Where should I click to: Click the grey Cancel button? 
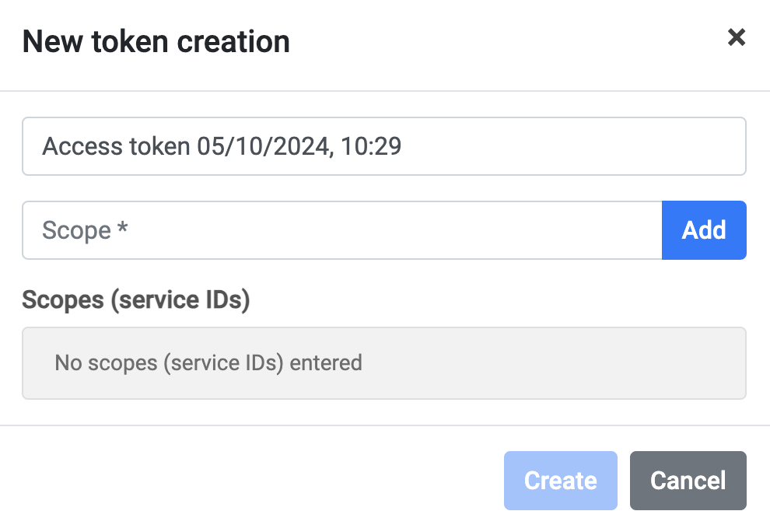point(688,481)
